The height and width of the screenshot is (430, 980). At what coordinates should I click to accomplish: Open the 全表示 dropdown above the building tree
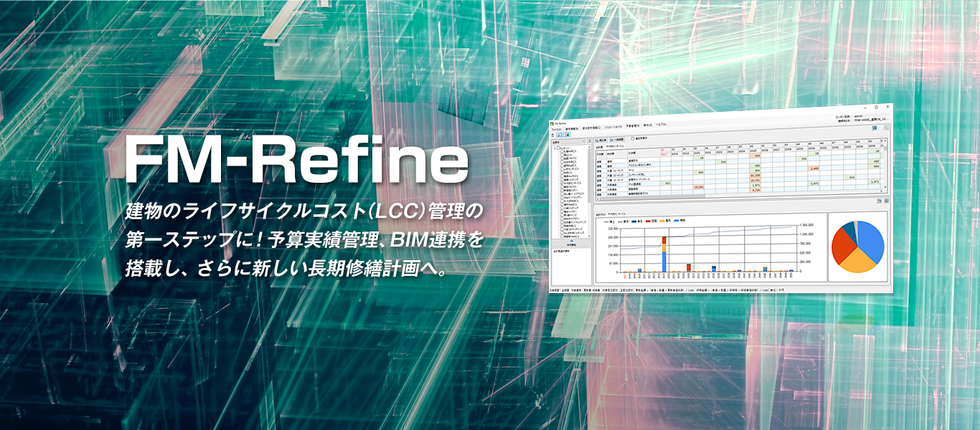[568, 141]
